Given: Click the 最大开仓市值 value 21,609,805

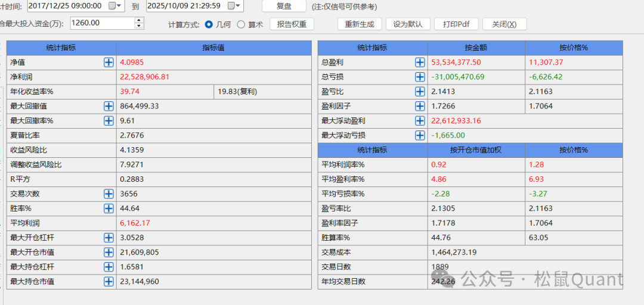Looking at the screenshot, I should (x=139, y=252).
